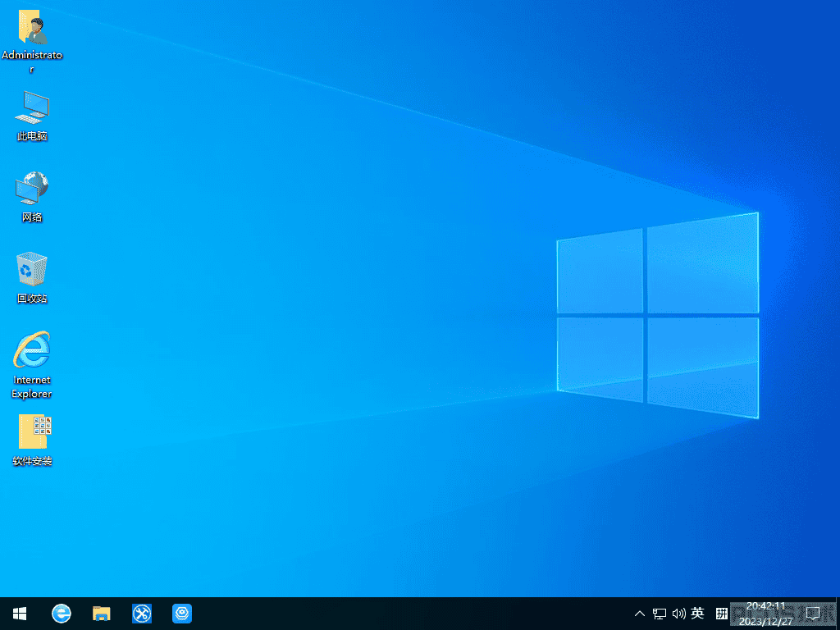This screenshot has width=840, height=630.
Task: Open the taskbar clock and calendar flyout
Action: [765, 614]
